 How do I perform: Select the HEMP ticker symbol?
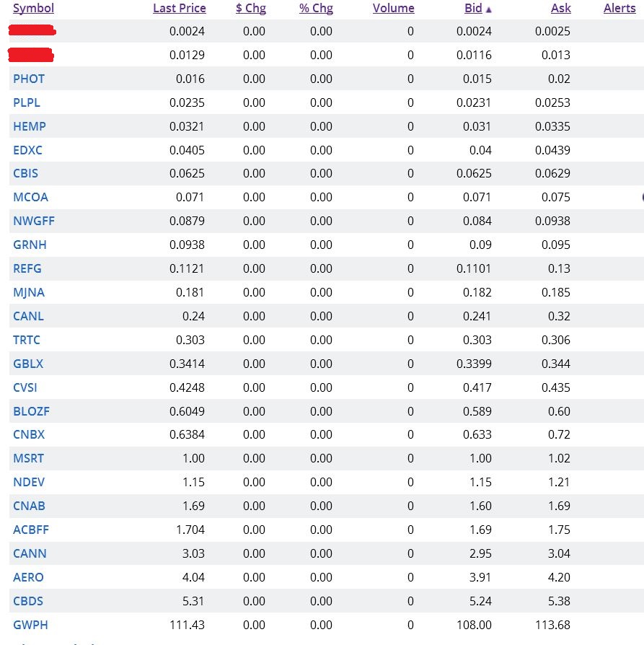[x=30, y=126]
